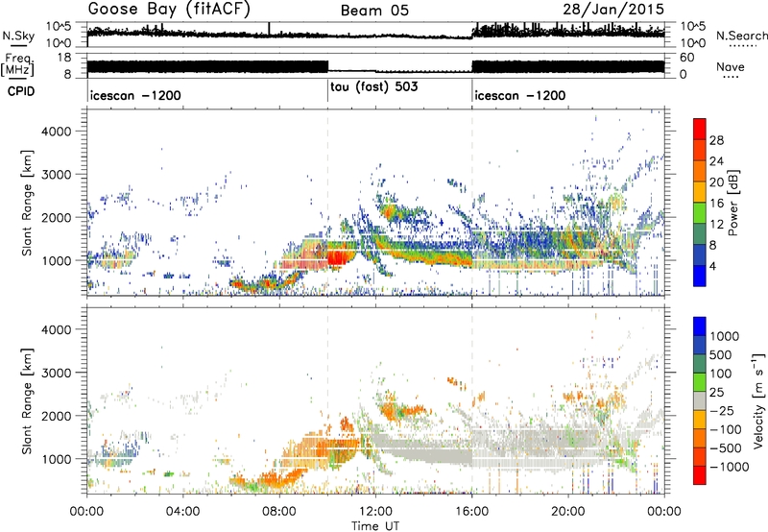Click the blue top segment of Velocity color bar
This screenshot has width=768, height=532.
pos(700,326)
